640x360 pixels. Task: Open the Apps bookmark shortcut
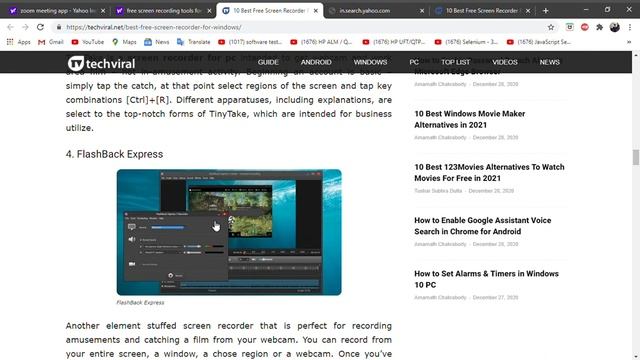[19, 42]
